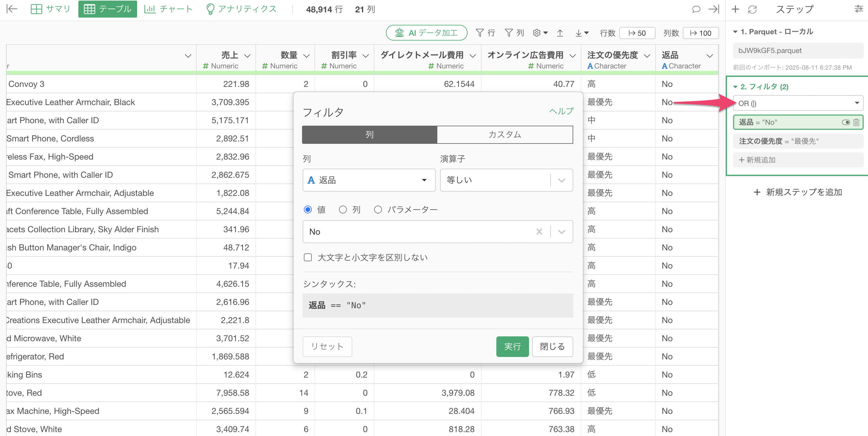This screenshot has height=436, width=868.
Task: Select the カスタム mode tab
Action: (505, 134)
